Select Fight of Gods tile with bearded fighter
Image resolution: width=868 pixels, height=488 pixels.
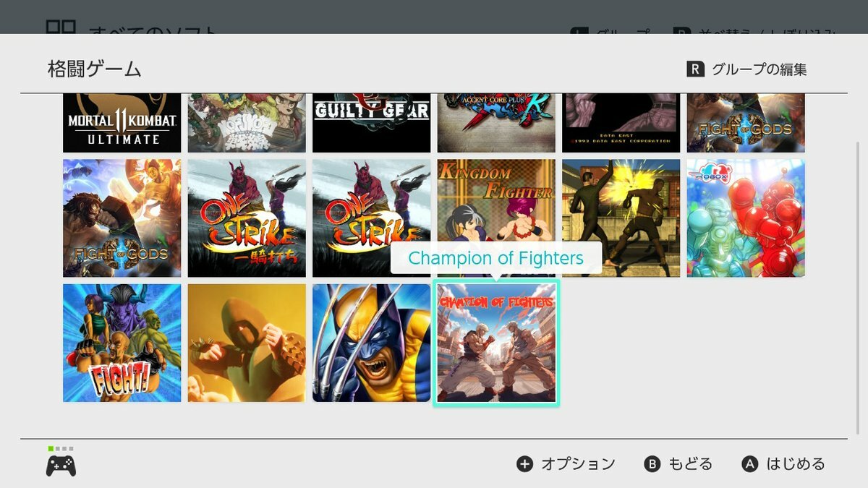(122, 218)
